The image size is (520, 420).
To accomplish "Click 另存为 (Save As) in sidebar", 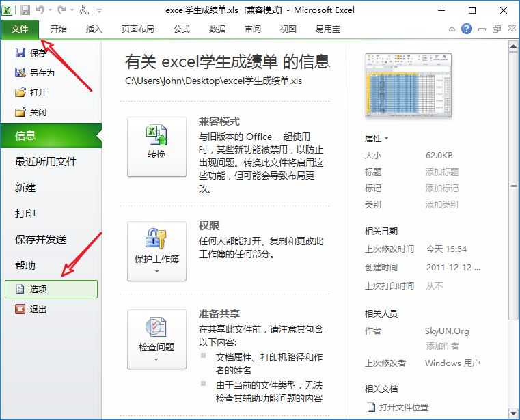I will tap(34, 72).
